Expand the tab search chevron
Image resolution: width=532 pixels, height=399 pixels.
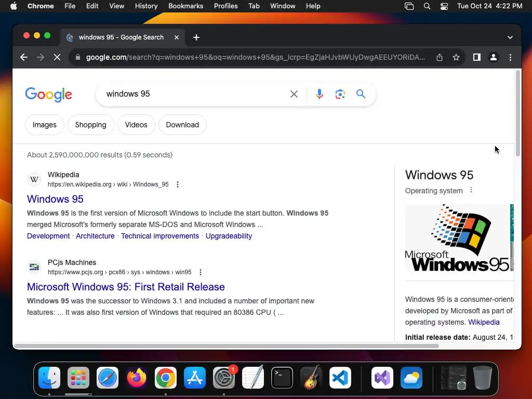pos(510,37)
